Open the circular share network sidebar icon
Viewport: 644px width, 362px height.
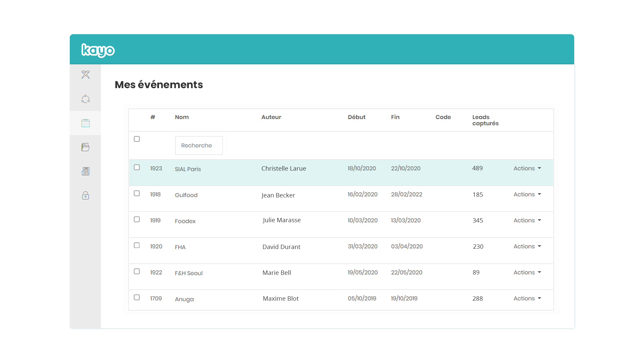coord(86,99)
